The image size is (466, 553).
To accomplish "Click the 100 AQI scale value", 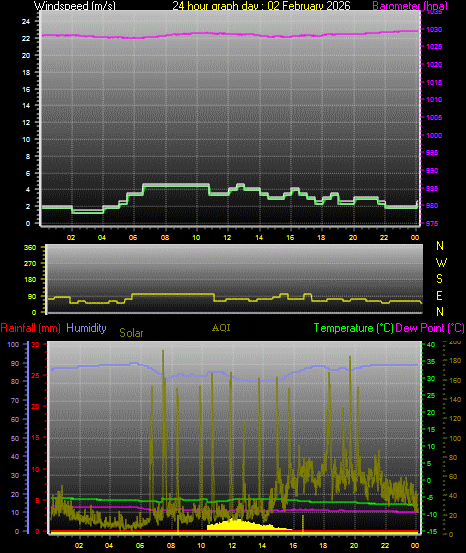I will tap(455, 438).
